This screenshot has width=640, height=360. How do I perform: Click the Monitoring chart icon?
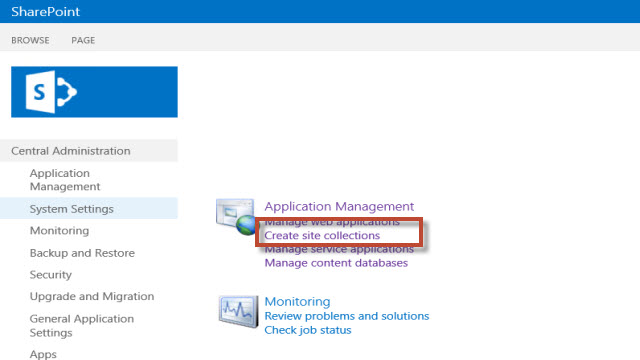click(238, 311)
